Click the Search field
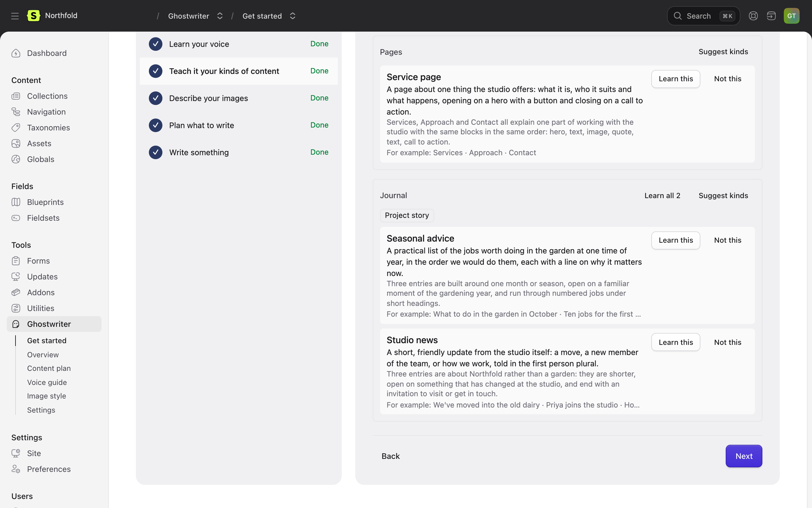Viewport: 812px width, 508px height. (x=703, y=16)
